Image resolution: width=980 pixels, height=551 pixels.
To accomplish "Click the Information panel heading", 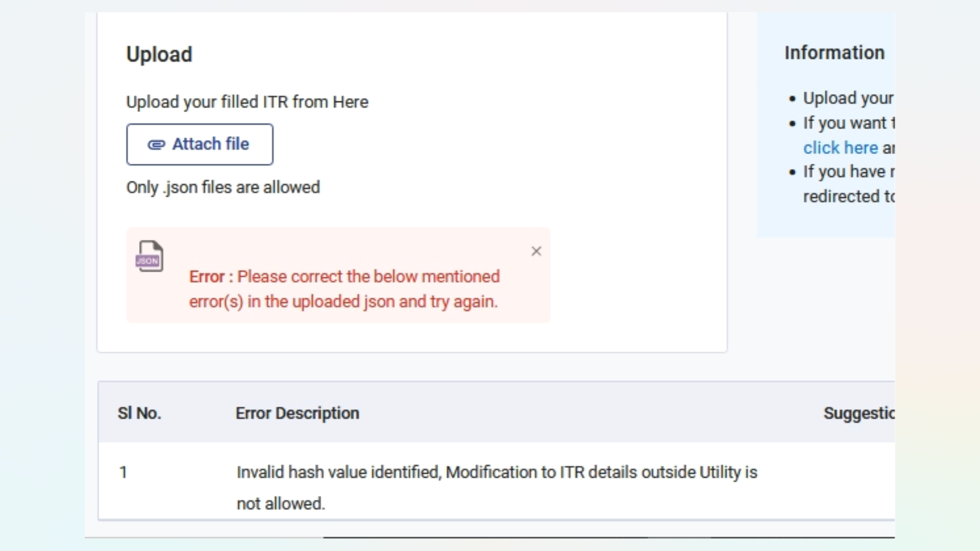I will (x=835, y=53).
